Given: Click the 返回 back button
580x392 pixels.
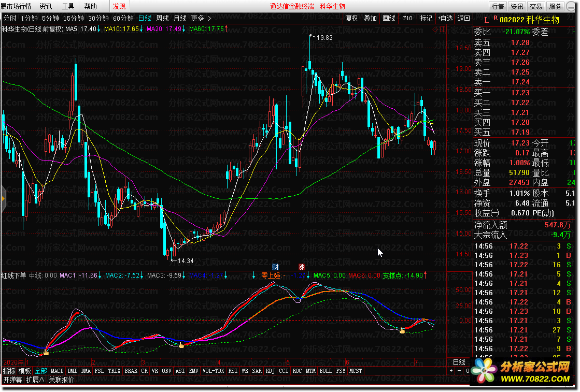Looking at the screenshot, I should point(464,18).
